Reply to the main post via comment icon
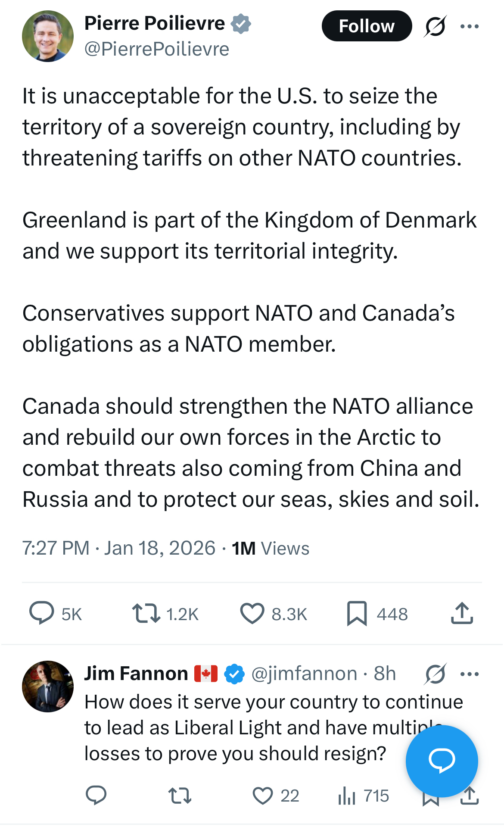The height and width of the screenshot is (827, 504). click(41, 613)
